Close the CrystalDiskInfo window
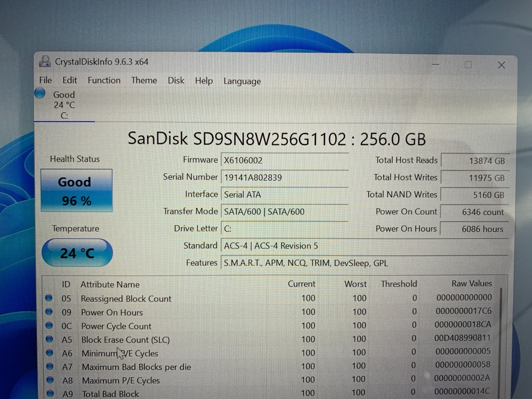Image resolution: width=532 pixels, height=399 pixels. 501,65
